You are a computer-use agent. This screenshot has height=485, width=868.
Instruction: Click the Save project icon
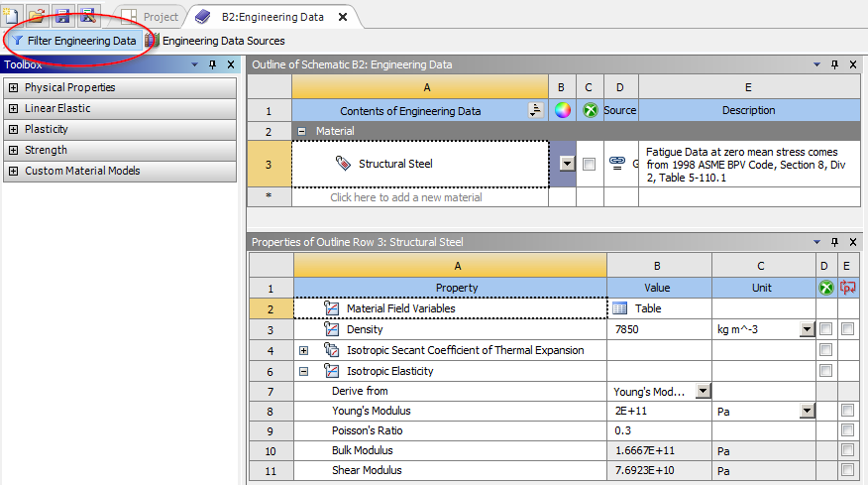[62, 16]
